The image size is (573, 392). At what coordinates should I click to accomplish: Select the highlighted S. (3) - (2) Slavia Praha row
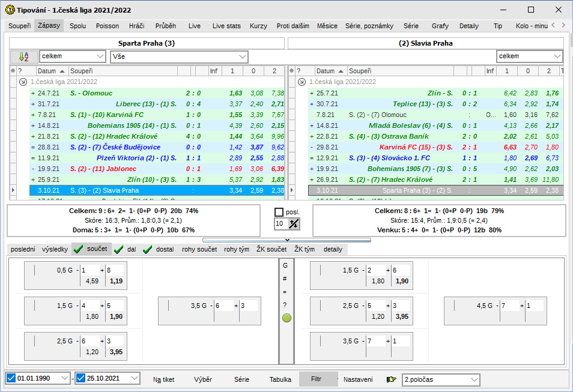(x=157, y=190)
